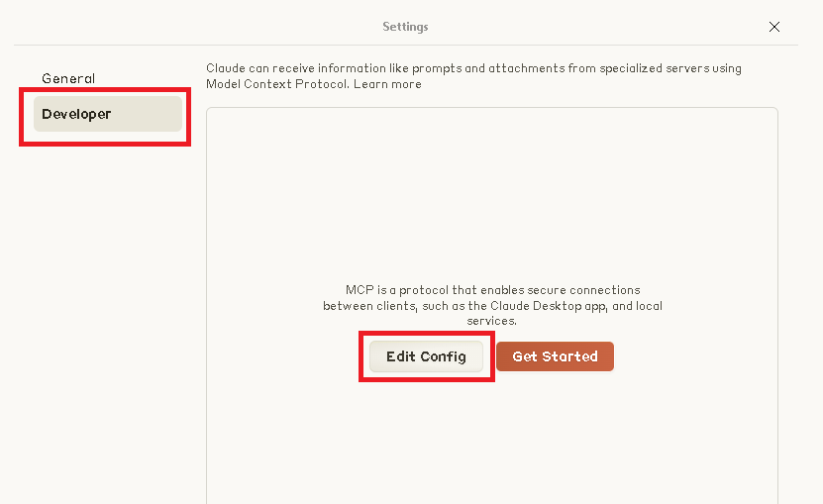Screen dimensions: 823x504
Task: Close the Settings window with the X
Action: [x=774, y=27]
